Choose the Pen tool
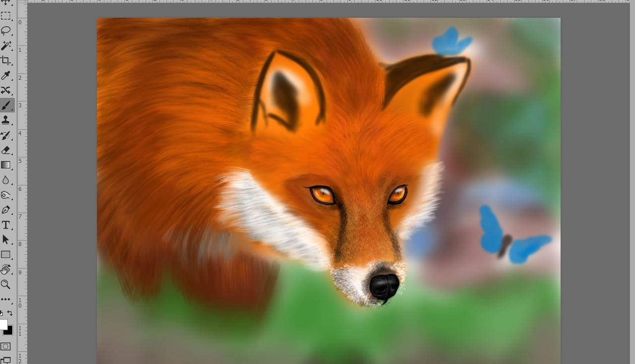The width and height of the screenshot is (635, 364). 5,210
